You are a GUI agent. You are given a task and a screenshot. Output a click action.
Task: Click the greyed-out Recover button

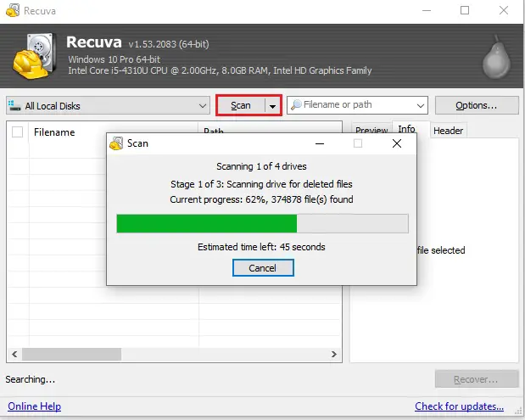(477, 379)
